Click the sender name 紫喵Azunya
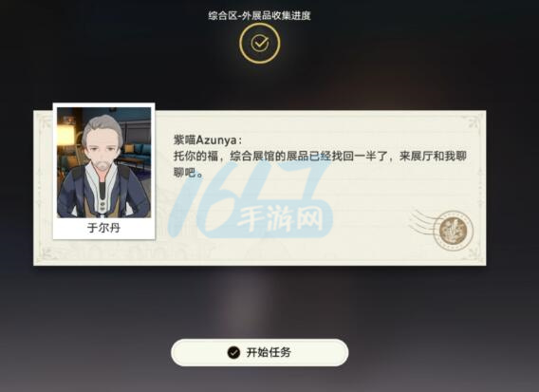This screenshot has height=392, width=539. 208,140
